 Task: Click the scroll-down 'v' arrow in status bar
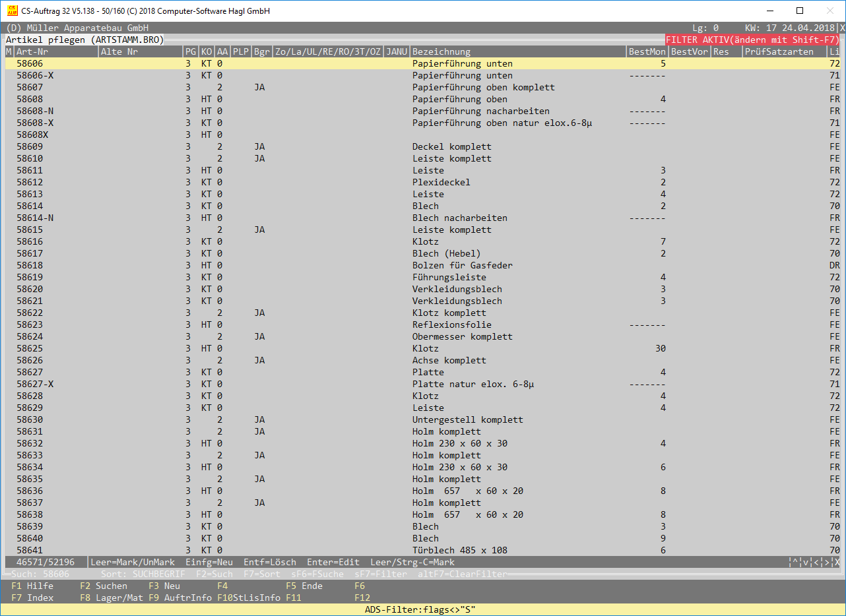(x=806, y=563)
